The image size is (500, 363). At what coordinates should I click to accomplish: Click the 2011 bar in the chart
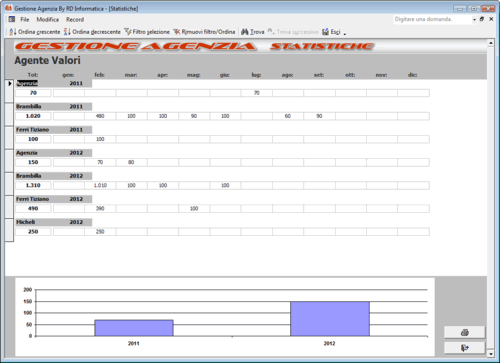click(134, 328)
